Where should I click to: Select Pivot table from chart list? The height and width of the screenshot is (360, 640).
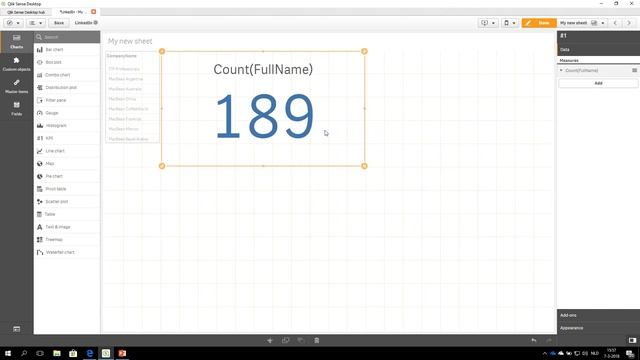(67, 189)
